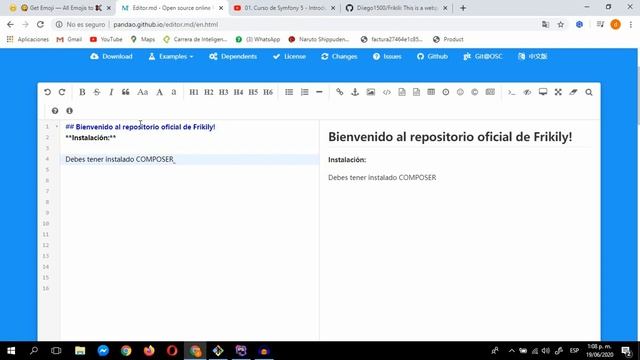Open the full HTML preview
This screenshot has height=360, width=640.
click(543, 92)
